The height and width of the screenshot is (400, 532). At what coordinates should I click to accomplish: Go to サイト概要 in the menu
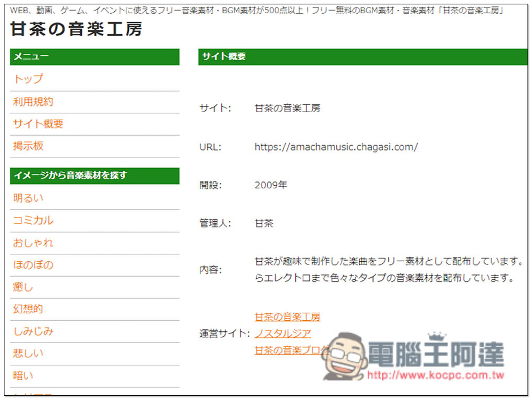[x=38, y=124]
